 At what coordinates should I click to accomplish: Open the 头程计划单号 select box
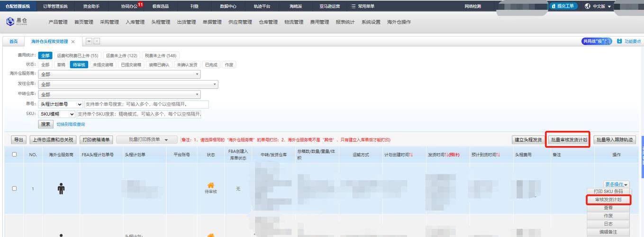pos(61,104)
